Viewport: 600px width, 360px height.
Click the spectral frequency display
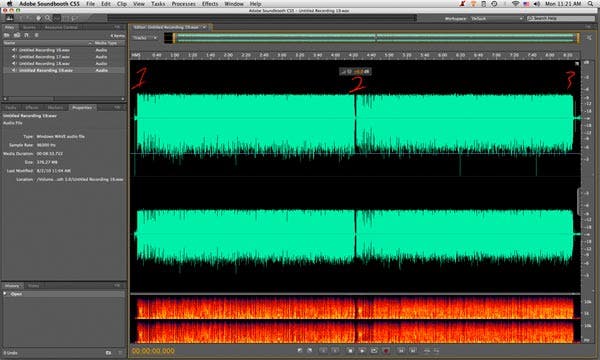click(x=355, y=319)
